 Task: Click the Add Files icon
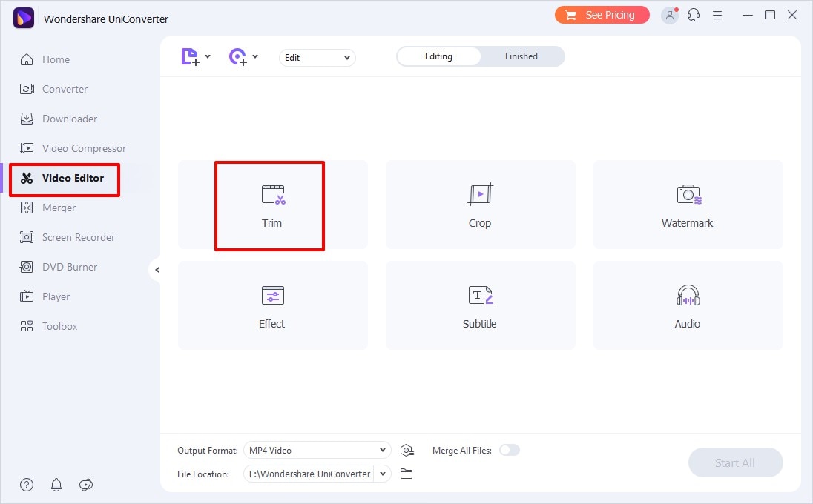point(190,56)
